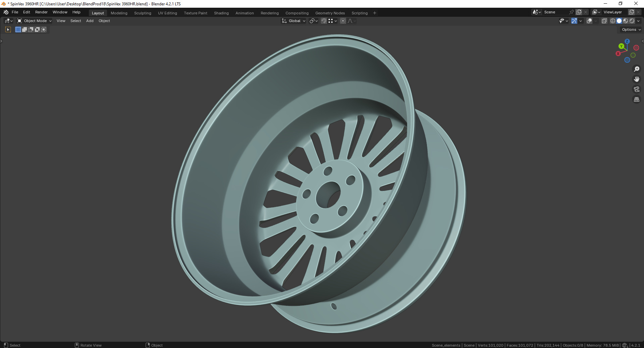This screenshot has height=348, width=644.
Task: Switch viewport shading to Solid
Action: click(x=619, y=21)
